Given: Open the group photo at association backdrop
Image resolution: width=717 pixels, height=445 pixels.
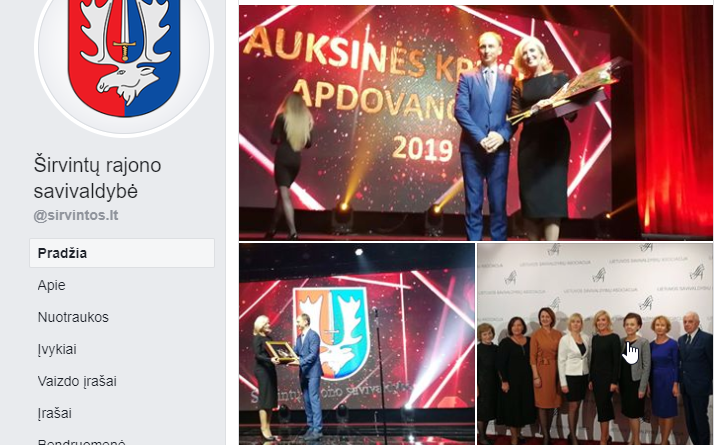Looking at the screenshot, I should (595, 344).
